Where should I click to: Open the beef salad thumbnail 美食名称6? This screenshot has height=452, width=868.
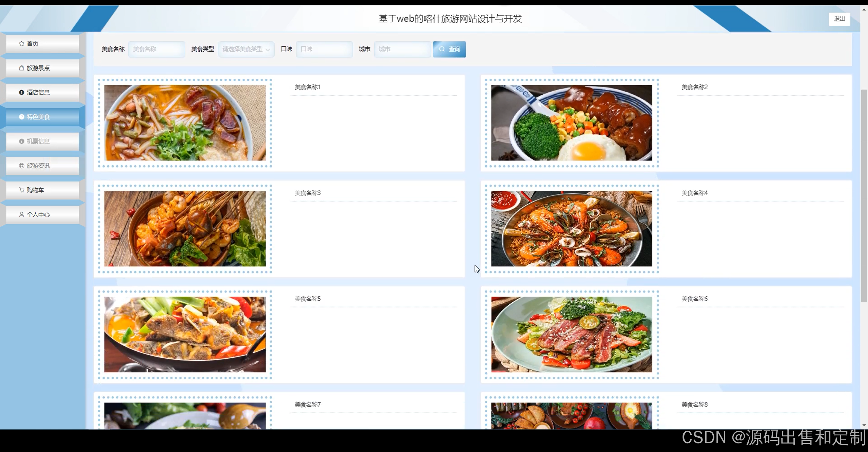tap(571, 335)
